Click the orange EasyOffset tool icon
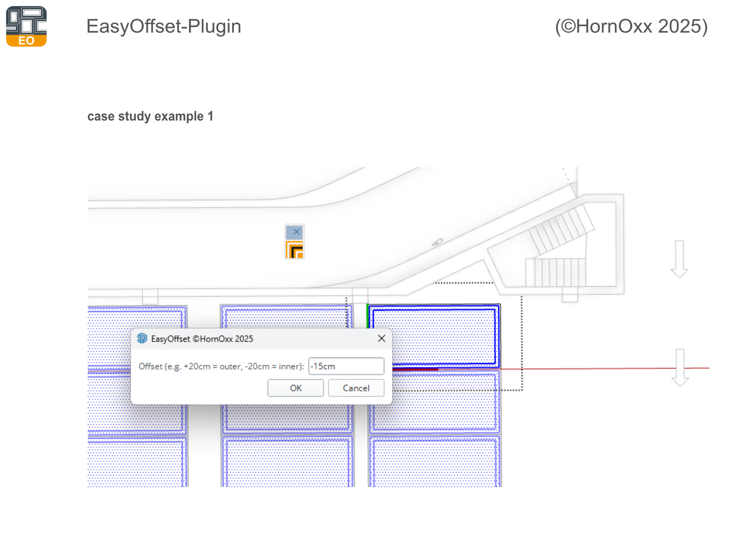This screenshot has height=534, width=756. (x=295, y=250)
